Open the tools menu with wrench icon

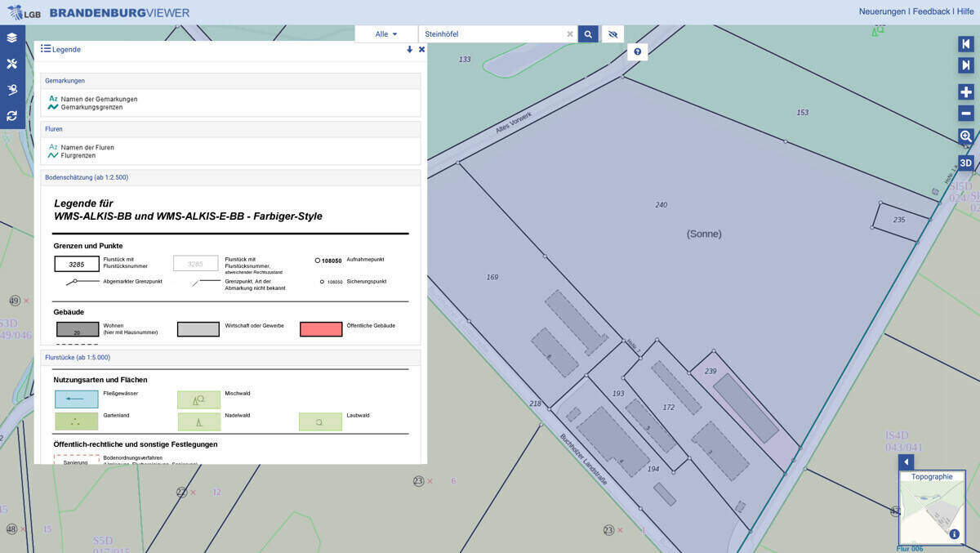click(x=12, y=64)
